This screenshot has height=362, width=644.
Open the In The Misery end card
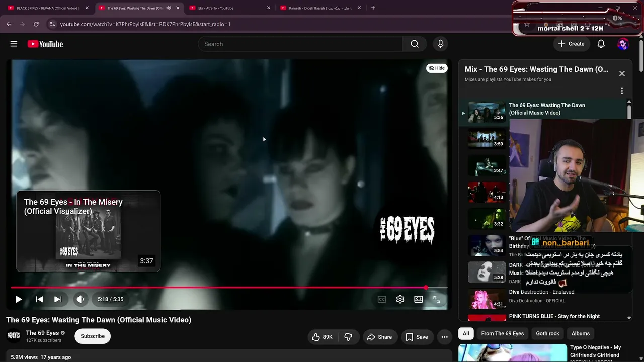88,231
